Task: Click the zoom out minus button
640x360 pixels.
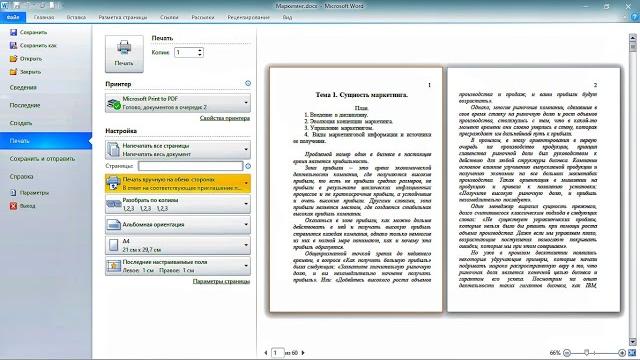Action: coord(567,353)
